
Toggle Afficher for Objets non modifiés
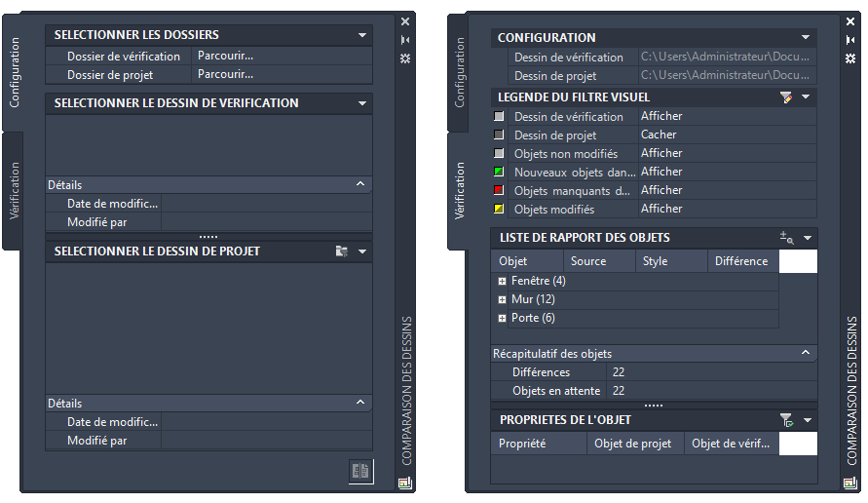coord(661,153)
